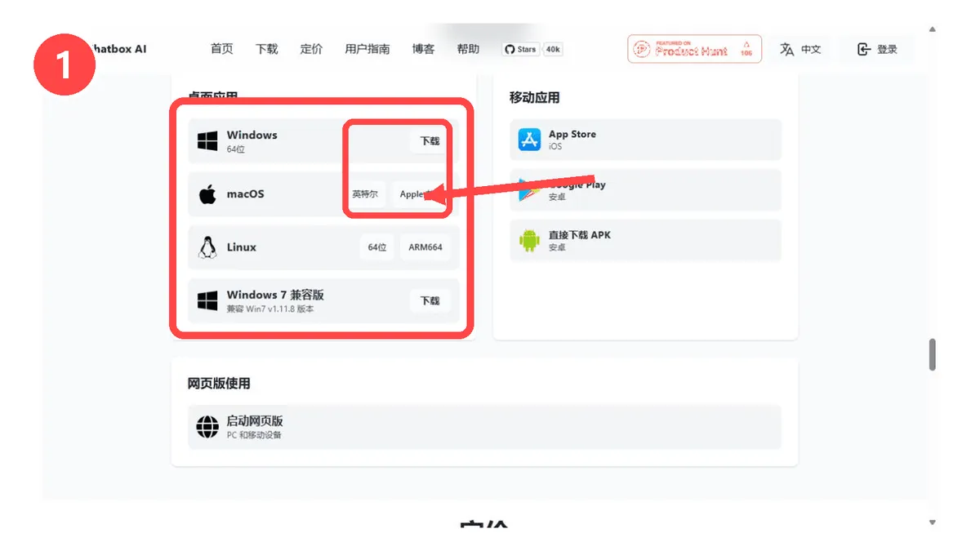Screen dimensions: 980x551
Task: Click the translate language icon
Action: tap(787, 49)
